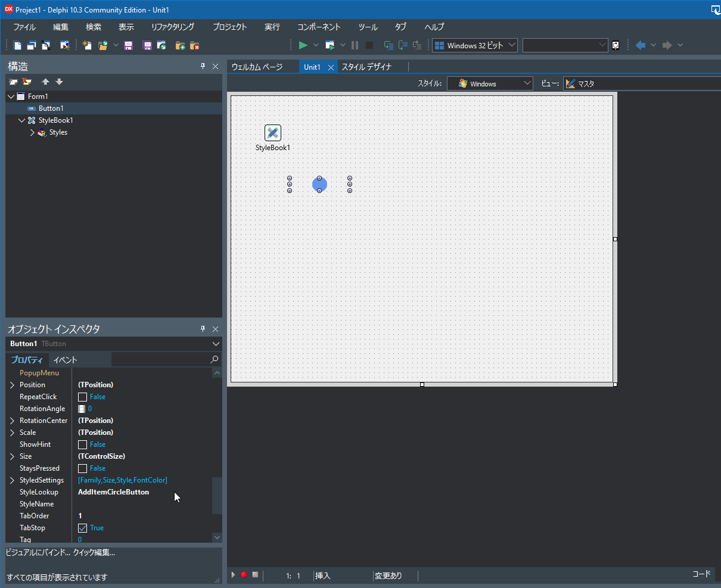
Task: Click the blue Back navigation arrow
Action: pos(641,45)
